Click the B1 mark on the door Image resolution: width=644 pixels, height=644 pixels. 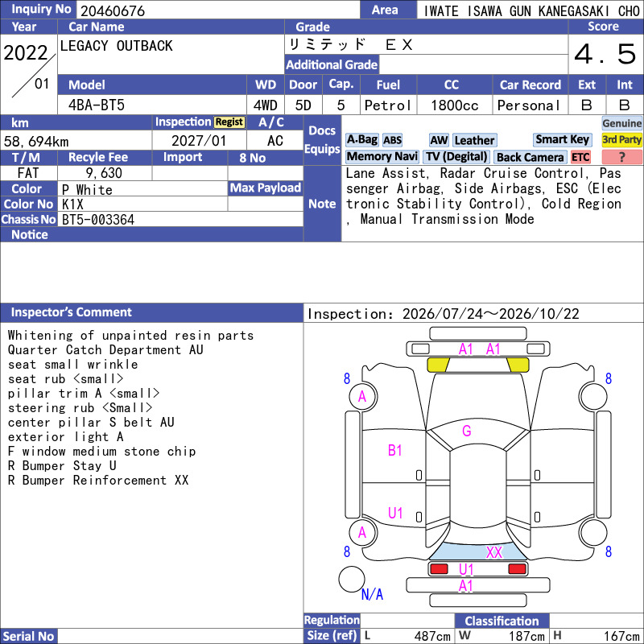point(394,451)
